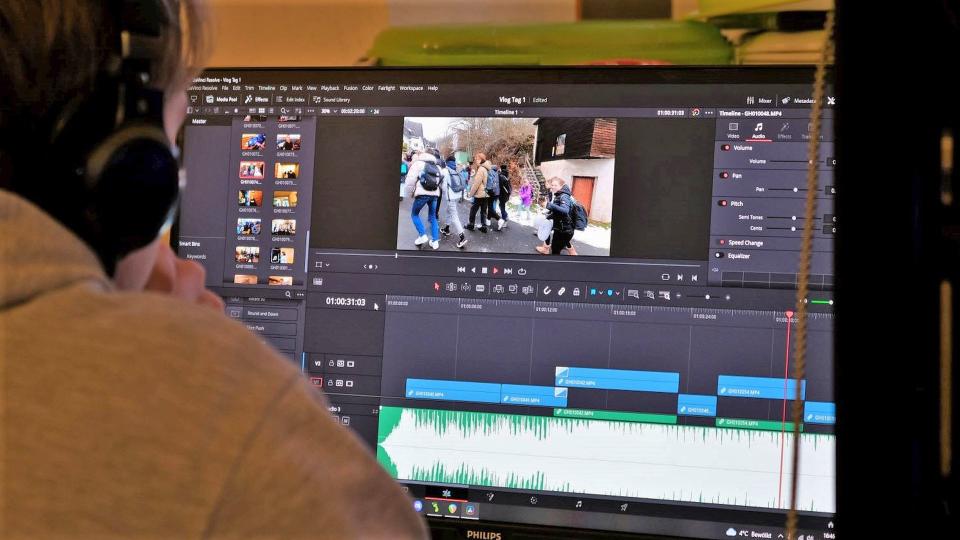This screenshot has width=960, height=540.
Task: Open the marker color dropdown arrow
Action: pos(618,293)
